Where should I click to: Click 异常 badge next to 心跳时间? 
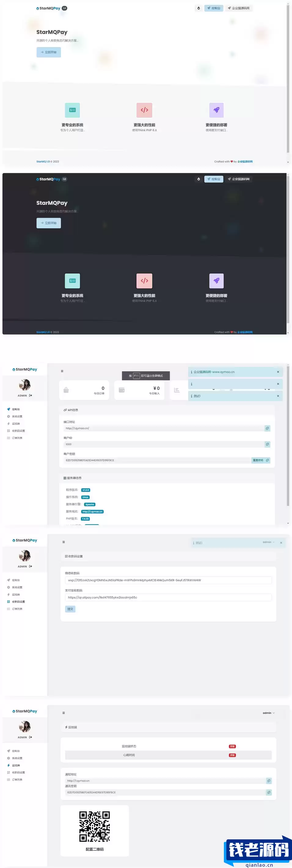pyautogui.click(x=232, y=755)
